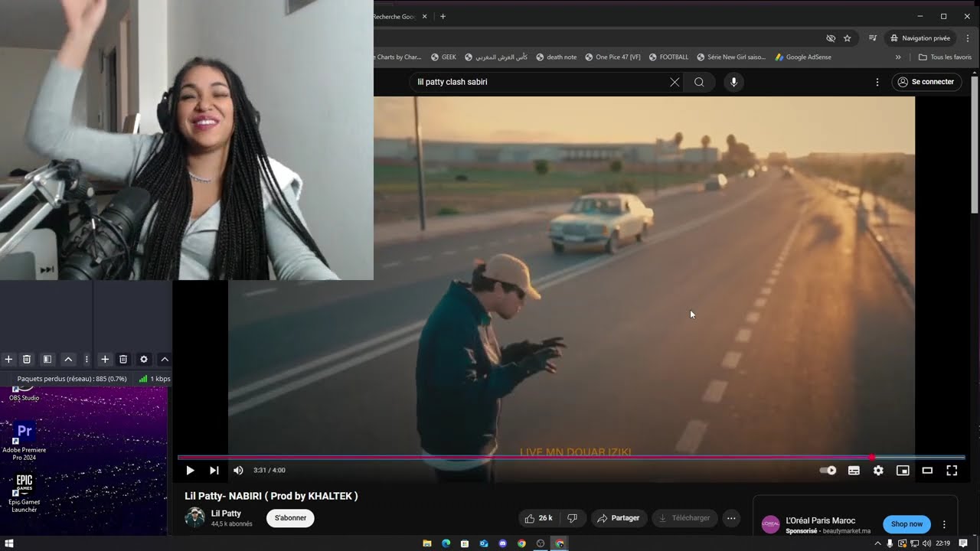Viewport: 980px width, 551px height.
Task: Close the Recherche Google tab
Action: click(x=426, y=16)
